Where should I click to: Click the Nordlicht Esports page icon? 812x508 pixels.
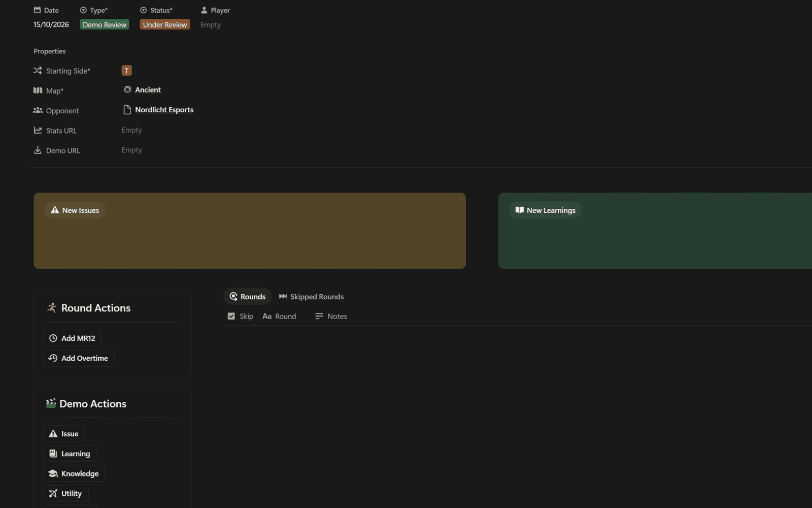pyautogui.click(x=127, y=110)
